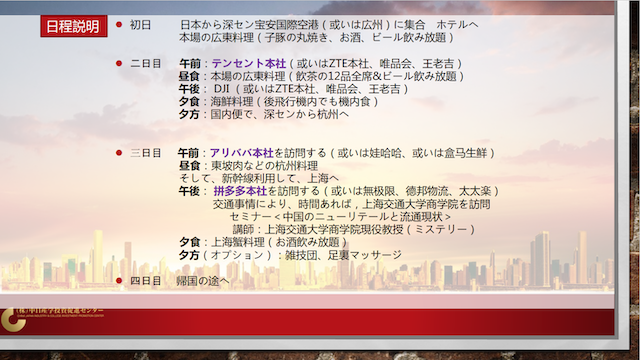Click the 四日目 heading text
The width and height of the screenshot is (640, 360).
(x=146, y=281)
